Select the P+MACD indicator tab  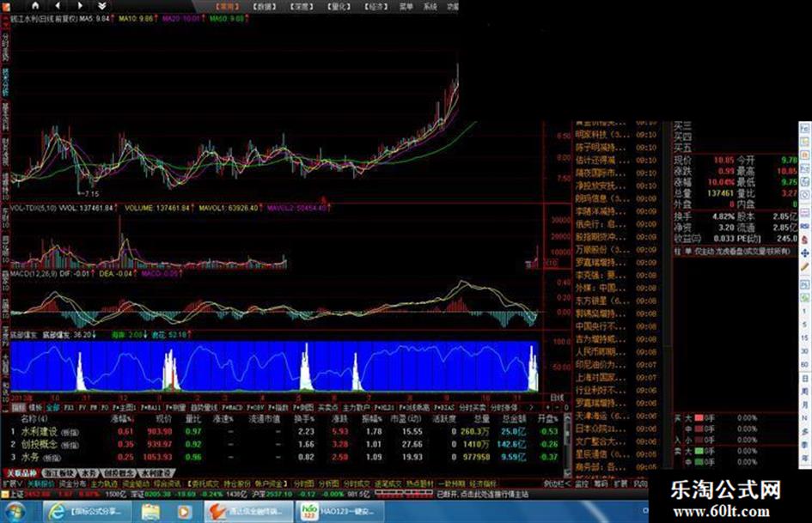[x=233, y=408]
